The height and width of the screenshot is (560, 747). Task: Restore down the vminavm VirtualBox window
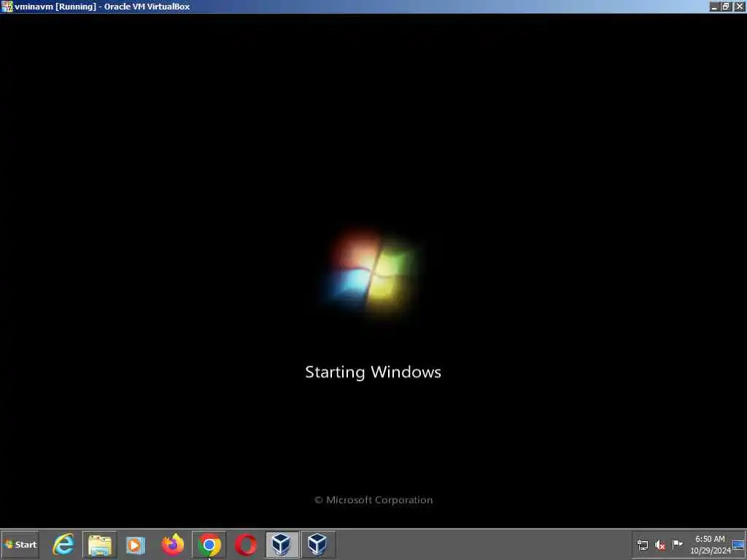(726, 7)
